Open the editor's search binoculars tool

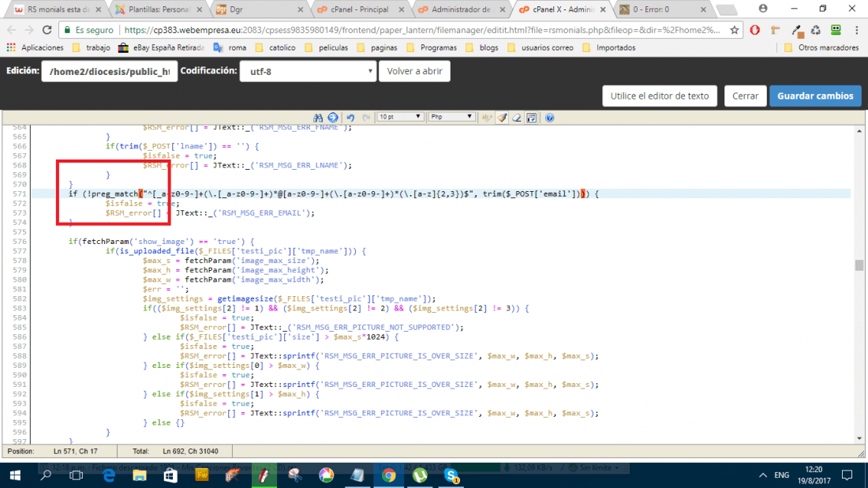pos(318,118)
